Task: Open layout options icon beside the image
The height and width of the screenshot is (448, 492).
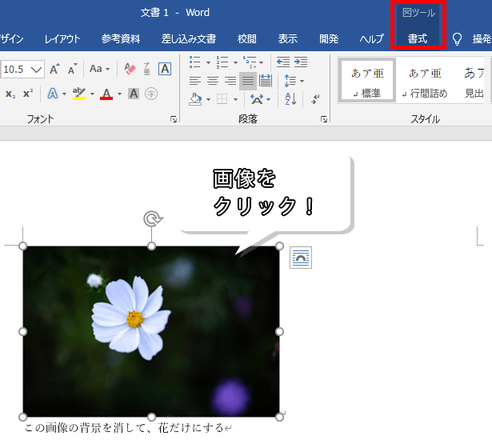Action: 301,257
